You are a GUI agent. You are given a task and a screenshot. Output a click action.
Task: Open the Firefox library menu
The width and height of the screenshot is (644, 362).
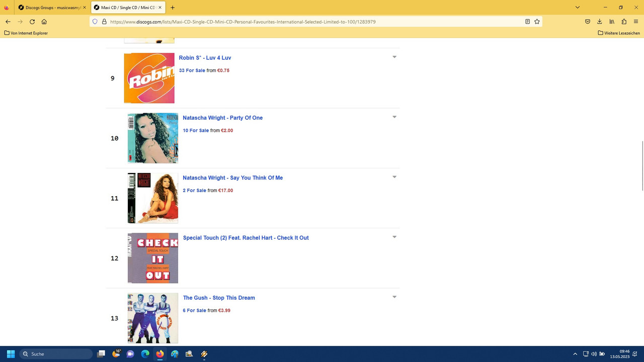(612, 22)
